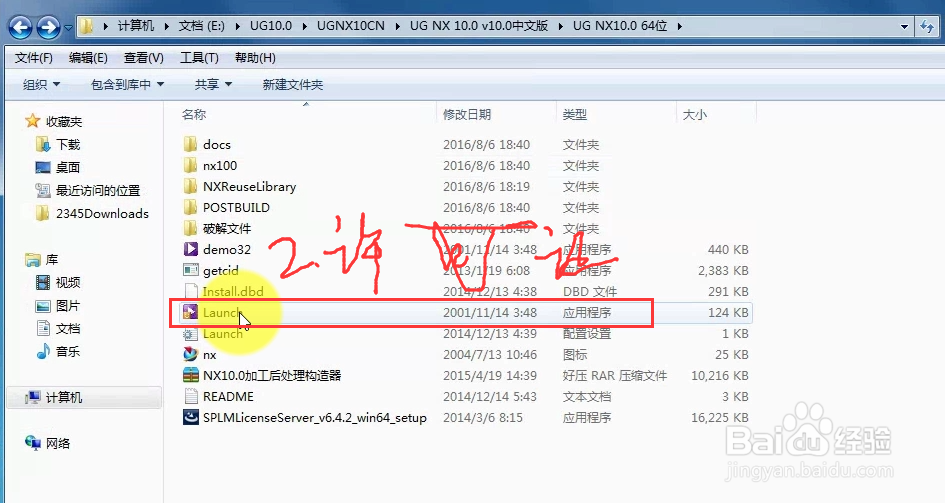Select the Launch config settings icon (1 KB)
Screen dimensions: 945x503
pos(190,333)
